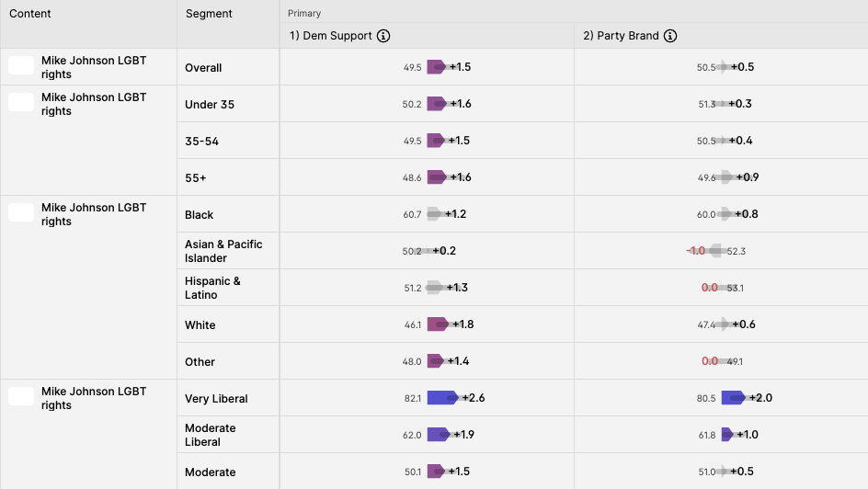Click Mike Johnson LGBT rights beside Black
This screenshot has width=868, height=489.
point(94,214)
